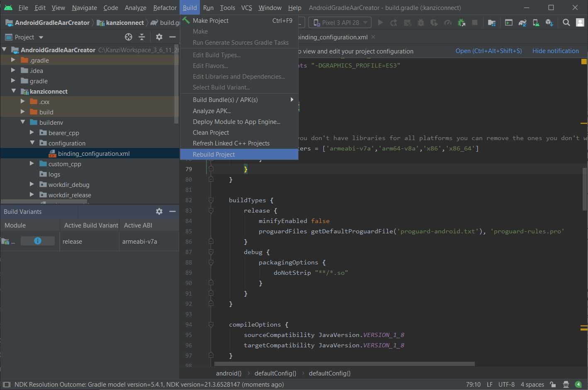Attach debugger to Android process
Screen dimensions: 588x390
coord(462,22)
